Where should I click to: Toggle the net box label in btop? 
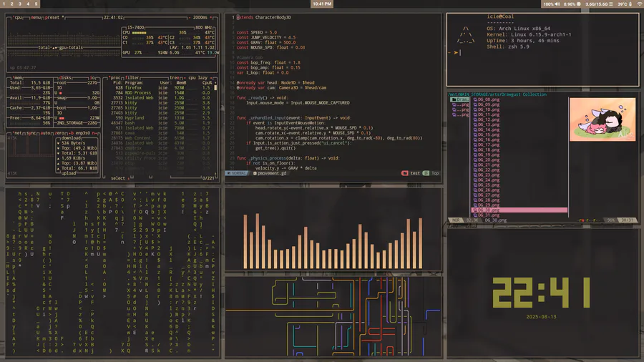(17, 133)
